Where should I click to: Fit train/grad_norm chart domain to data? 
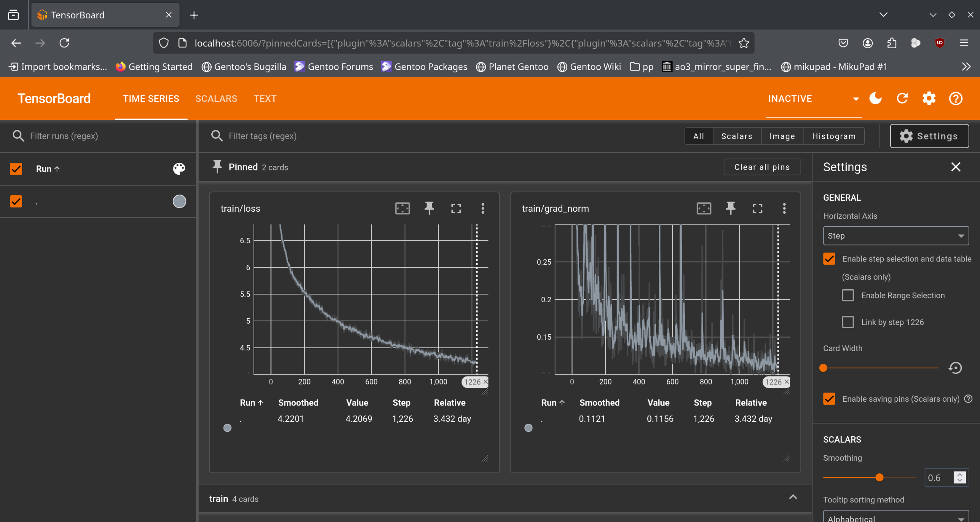(704, 208)
